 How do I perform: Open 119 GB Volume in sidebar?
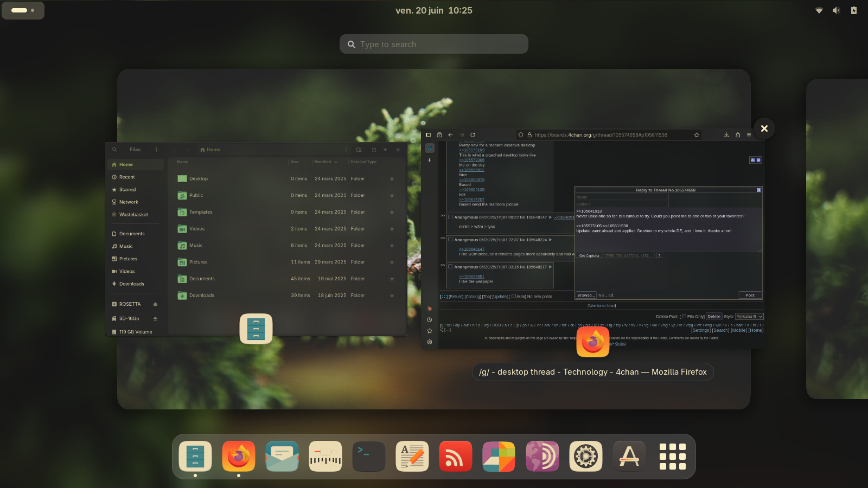(x=136, y=332)
